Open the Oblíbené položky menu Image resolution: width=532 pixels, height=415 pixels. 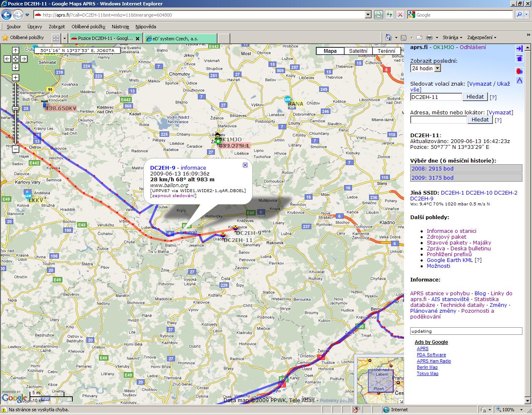pos(89,26)
